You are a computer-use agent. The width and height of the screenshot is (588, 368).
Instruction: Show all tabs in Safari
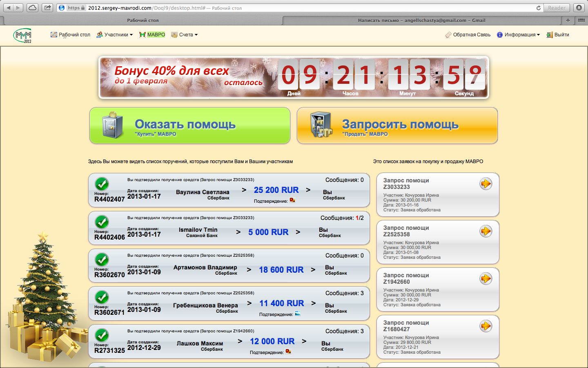pyautogui.click(x=581, y=20)
